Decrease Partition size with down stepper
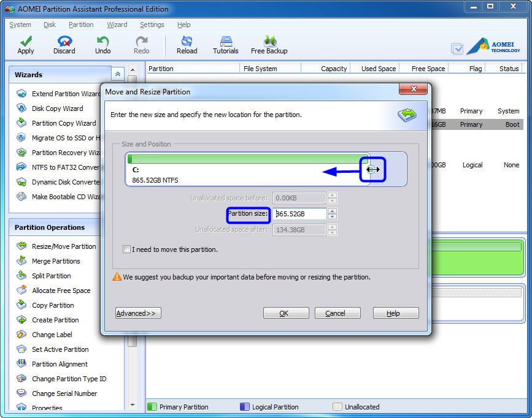Viewport: 532px width, 418px height. click(x=333, y=216)
